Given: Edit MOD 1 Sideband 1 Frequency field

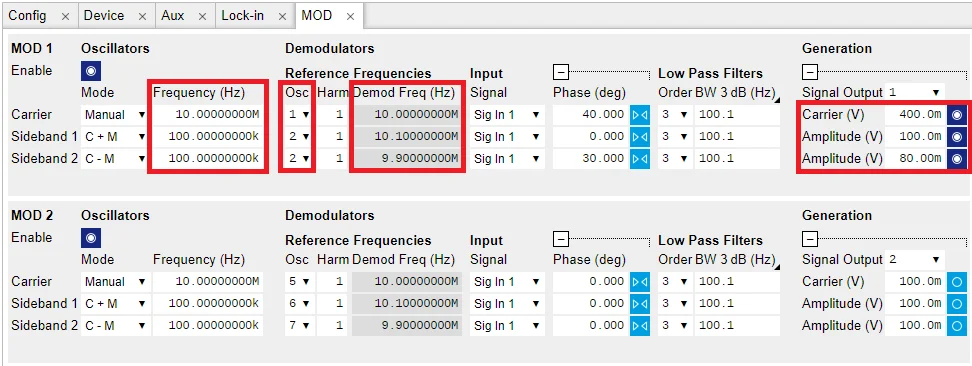Looking at the screenshot, I should point(208,136).
